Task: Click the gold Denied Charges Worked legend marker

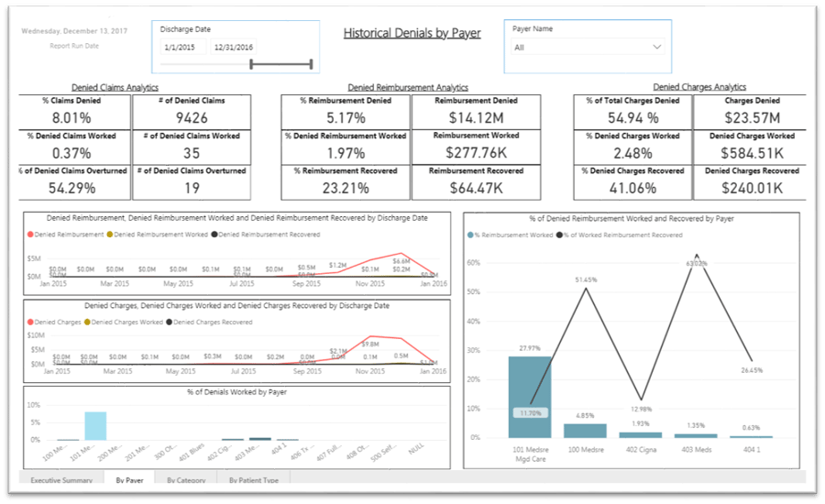Action: click(x=87, y=323)
